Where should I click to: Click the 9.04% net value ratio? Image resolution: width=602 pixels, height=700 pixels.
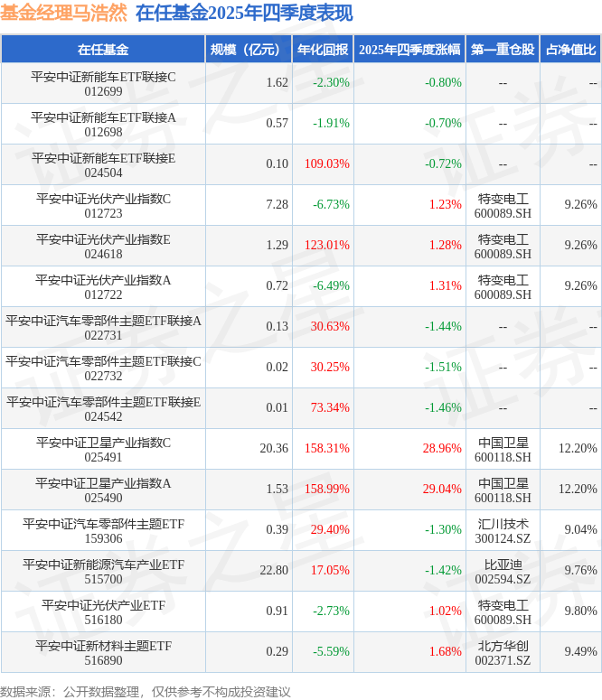(x=580, y=529)
